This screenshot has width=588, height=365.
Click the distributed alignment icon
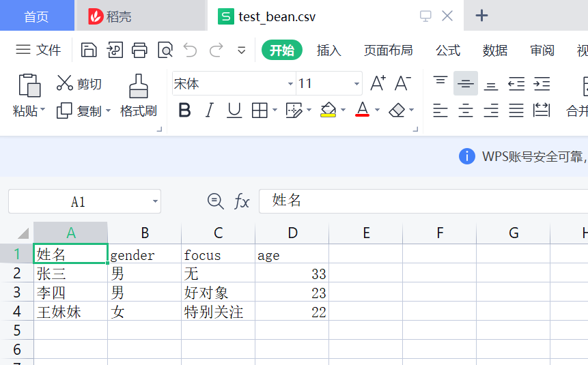point(542,110)
